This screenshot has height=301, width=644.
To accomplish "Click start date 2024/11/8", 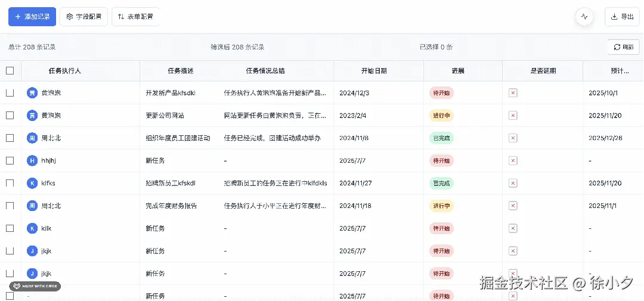I will pyautogui.click(x=354, y=138).
